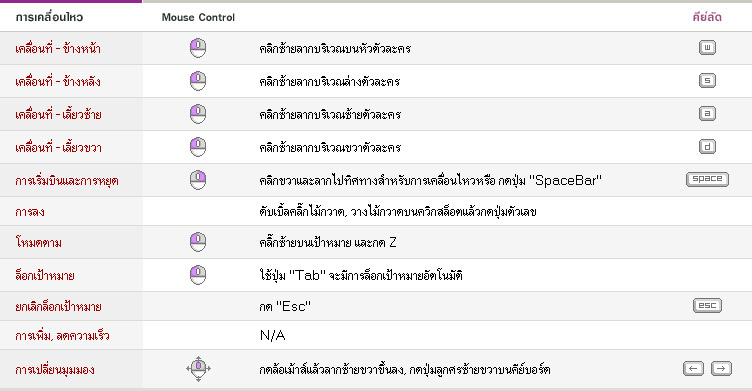Click left-click mouse icon in the W row
Screen dimensions: 752x391
tap(198, 48)
